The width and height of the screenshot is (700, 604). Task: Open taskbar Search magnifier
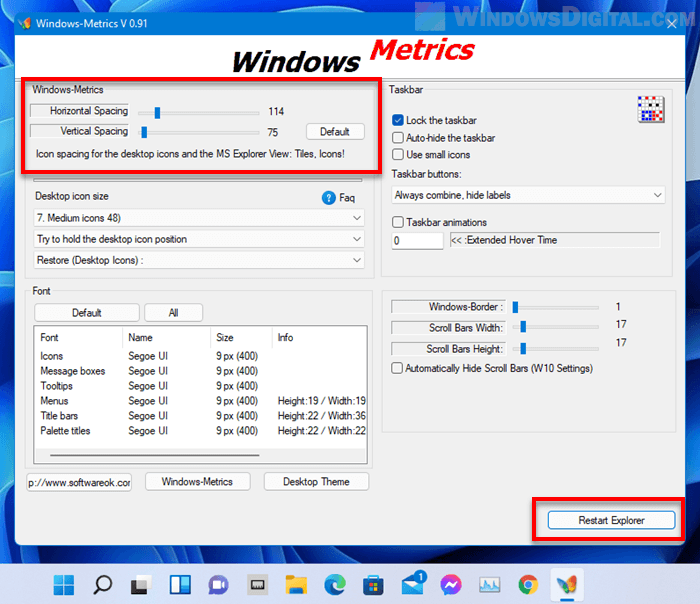coord(103,584)
